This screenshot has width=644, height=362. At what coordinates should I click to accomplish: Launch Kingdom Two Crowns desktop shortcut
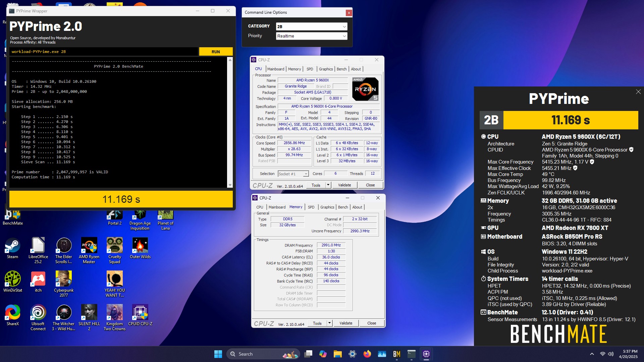click(114, 317)
